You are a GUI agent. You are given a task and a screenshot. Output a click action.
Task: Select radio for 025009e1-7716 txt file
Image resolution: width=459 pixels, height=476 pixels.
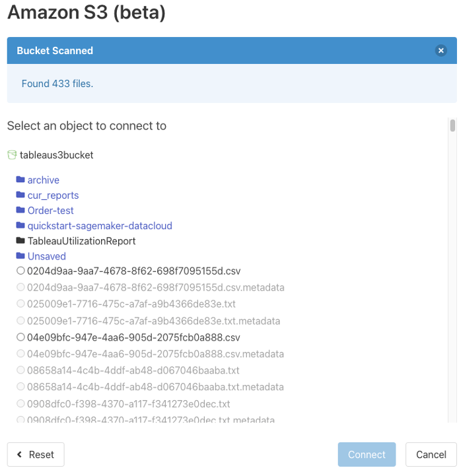(x=20, y=304)
